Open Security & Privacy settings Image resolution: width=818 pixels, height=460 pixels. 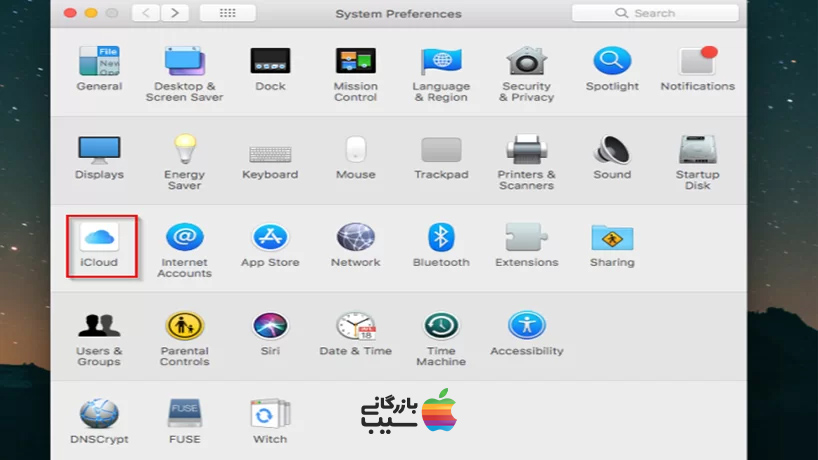click(x=526, y=74)
